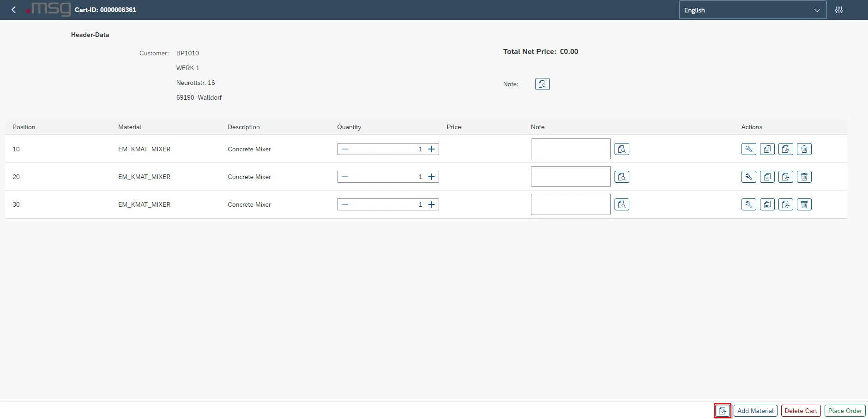
Task: Decrease quantity for position 20
Action: point(345,177)
